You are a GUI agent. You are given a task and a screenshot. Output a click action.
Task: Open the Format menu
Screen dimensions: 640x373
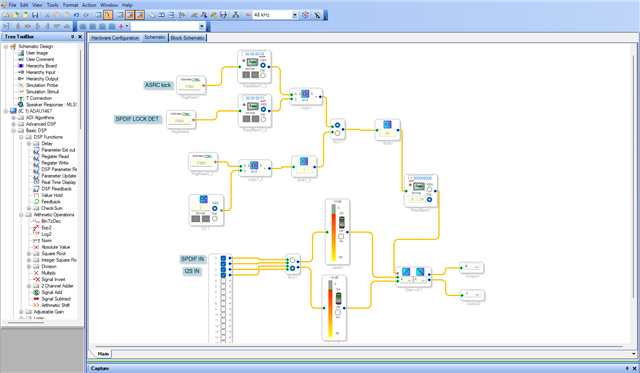pyautogui.click(x=70, y=5)
